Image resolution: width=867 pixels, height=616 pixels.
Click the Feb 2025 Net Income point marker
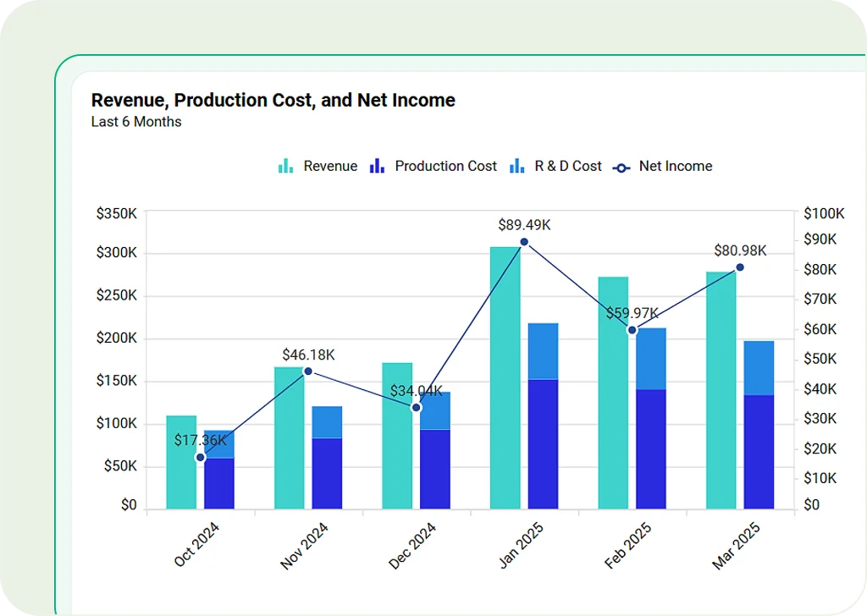click(x=632, y=330)
